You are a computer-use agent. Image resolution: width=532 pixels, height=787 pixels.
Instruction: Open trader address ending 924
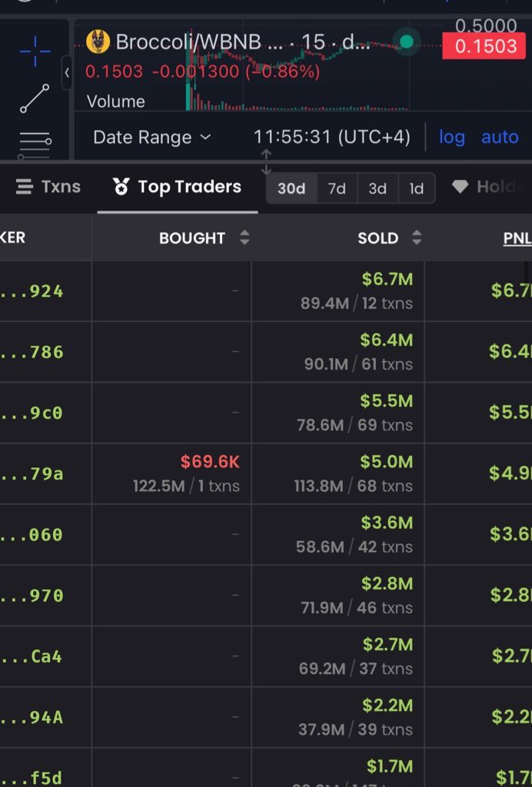coord(32,291)
